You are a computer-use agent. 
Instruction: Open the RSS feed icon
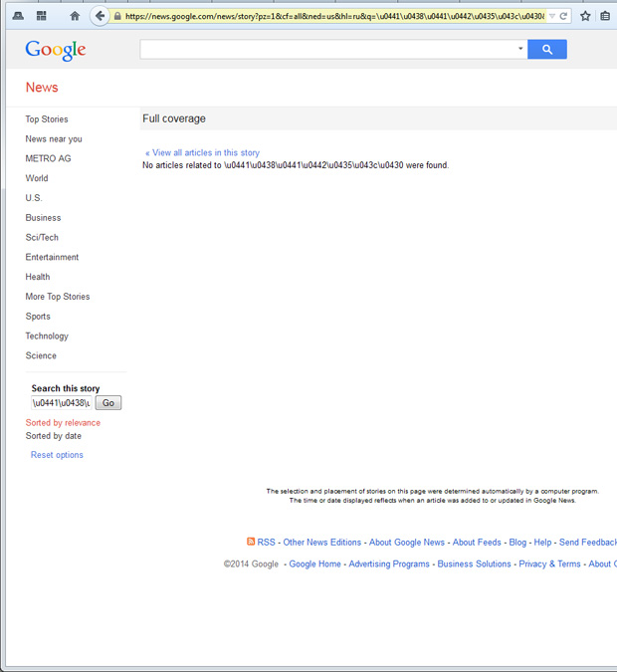(x=251, y=542)
